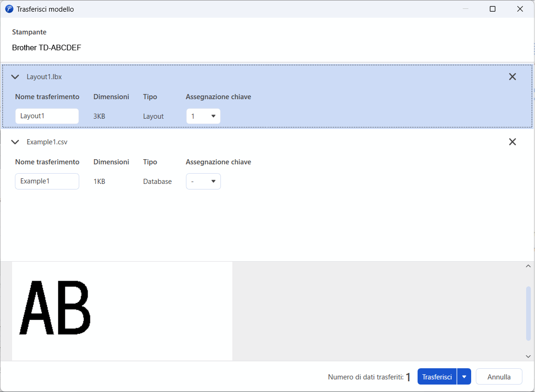Click the preview scroll down arrow
The image size is (535, 392).
pyautogui.click(x=528, y=357)
